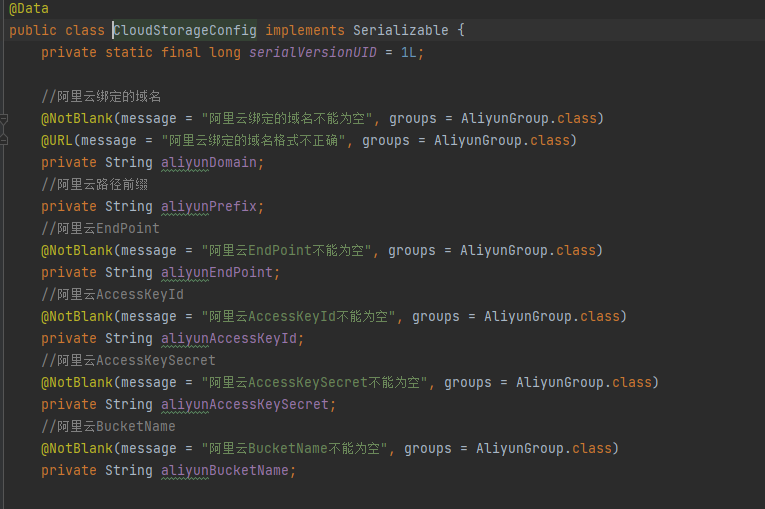Click the aliyunAccessKeyId field name
This screenshot has height=509, width=765.
[229, 338]
